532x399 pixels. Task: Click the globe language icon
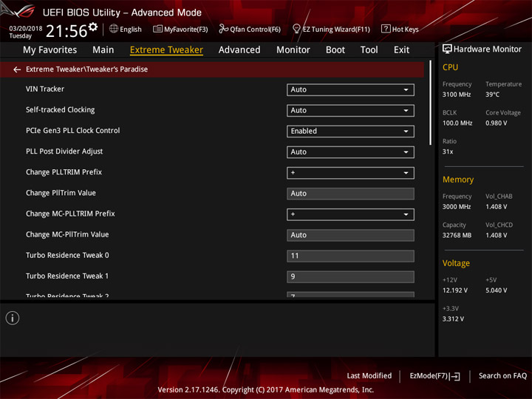point(114,29)
